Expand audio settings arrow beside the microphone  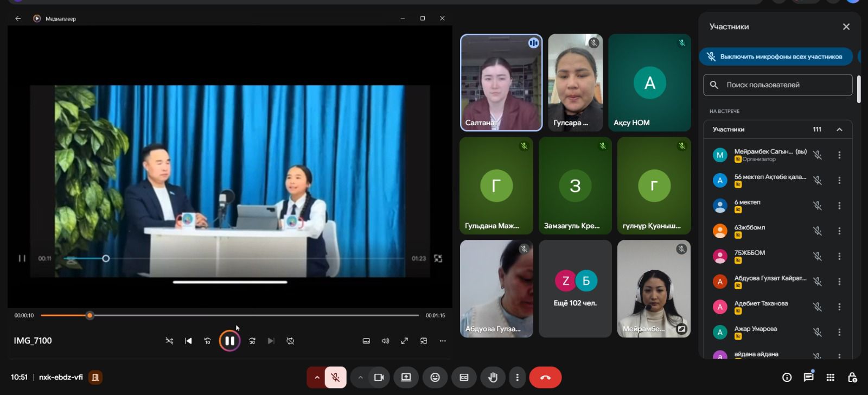tap(317, 377)
